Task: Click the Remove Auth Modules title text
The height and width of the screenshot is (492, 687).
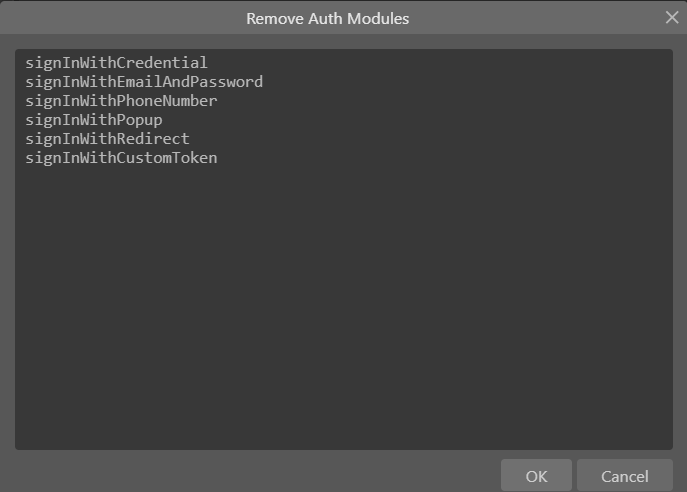Action: tap(327, 18)
